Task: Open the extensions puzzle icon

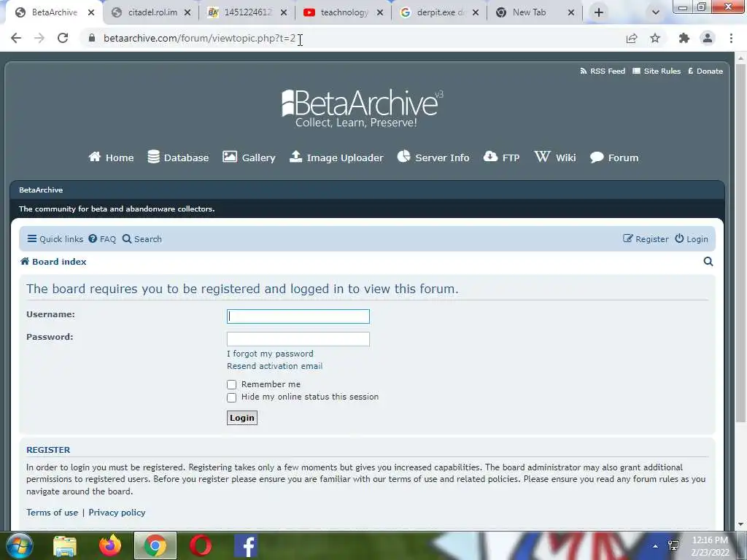Action: [x=684, y=38]
